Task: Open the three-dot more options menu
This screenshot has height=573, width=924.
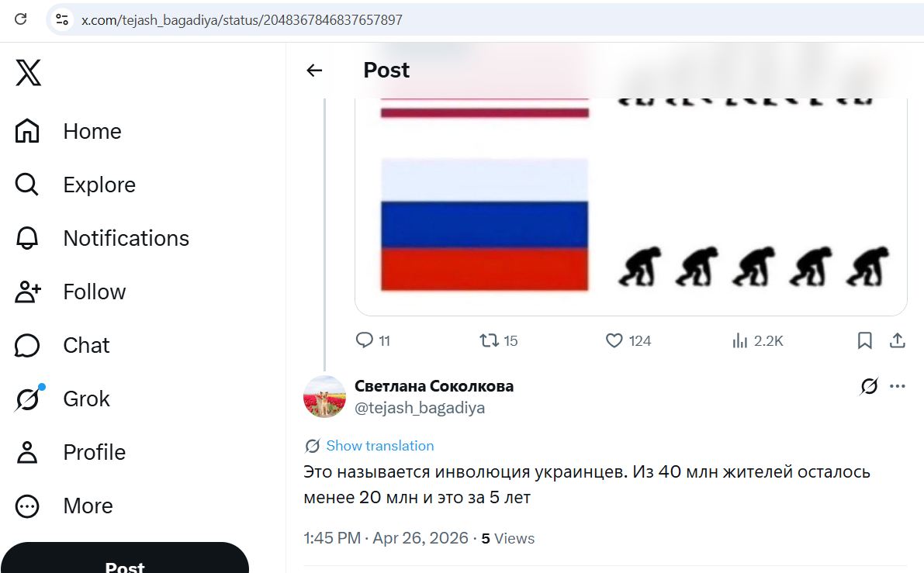Action: [898, 386]
